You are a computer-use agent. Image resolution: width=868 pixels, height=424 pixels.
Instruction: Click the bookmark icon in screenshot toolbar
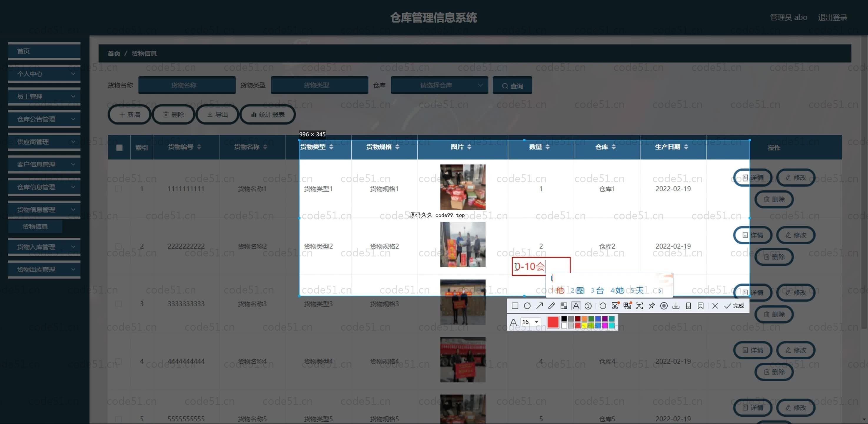(x=701, y=306)
